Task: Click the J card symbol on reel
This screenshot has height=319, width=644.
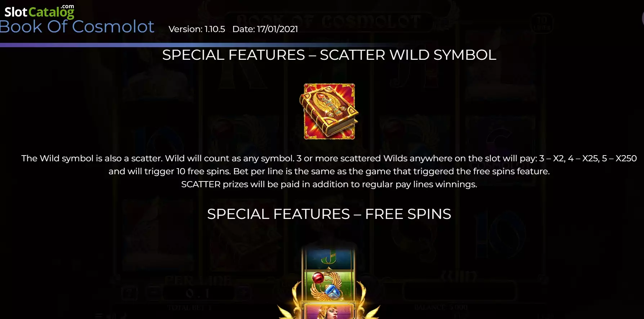Action: [x=328, y=258]
